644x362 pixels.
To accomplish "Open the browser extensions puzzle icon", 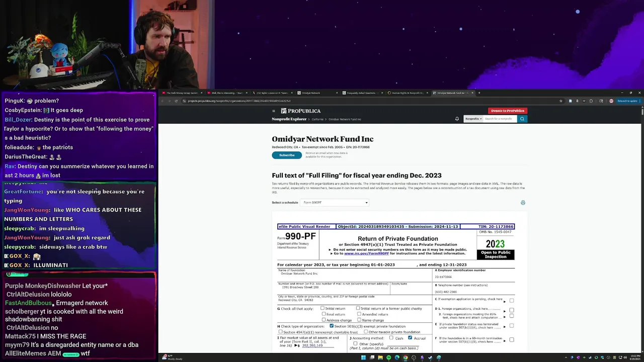I will tap(591, 101).
